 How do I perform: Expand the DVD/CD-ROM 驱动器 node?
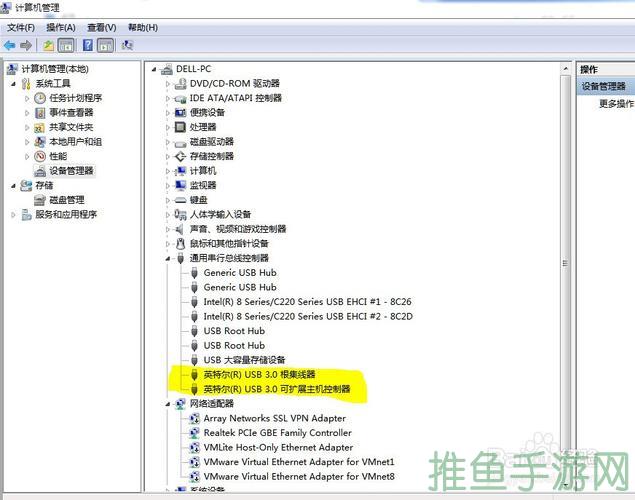(168, 84)
